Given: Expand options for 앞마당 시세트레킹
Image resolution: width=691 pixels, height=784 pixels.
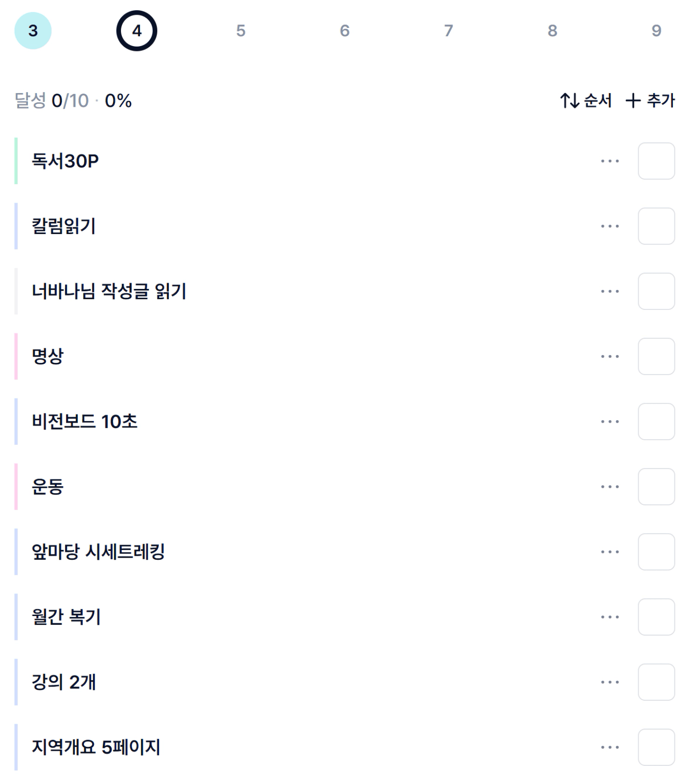Looking at the screenshot, I should 610,552.
